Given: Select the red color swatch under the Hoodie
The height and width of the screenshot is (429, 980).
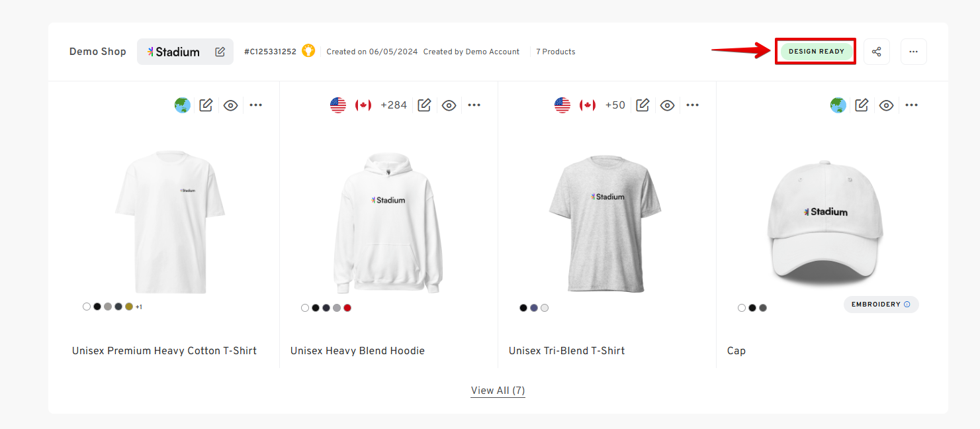Looking at the screenshot, I should point(347,308).
